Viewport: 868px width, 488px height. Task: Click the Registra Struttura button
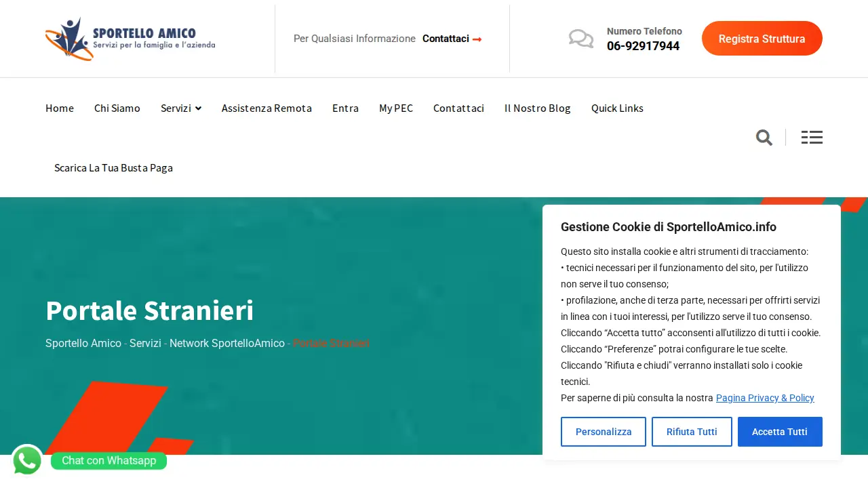(x=762, y=39)
